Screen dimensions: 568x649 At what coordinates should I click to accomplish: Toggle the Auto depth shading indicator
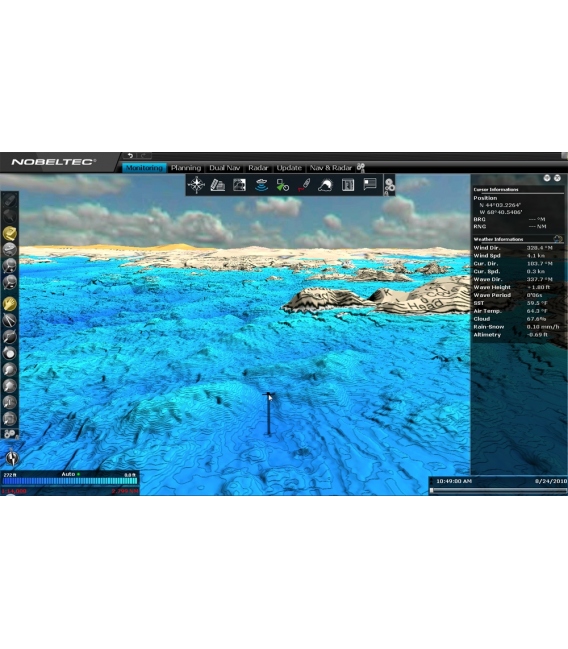coord(70,474)
